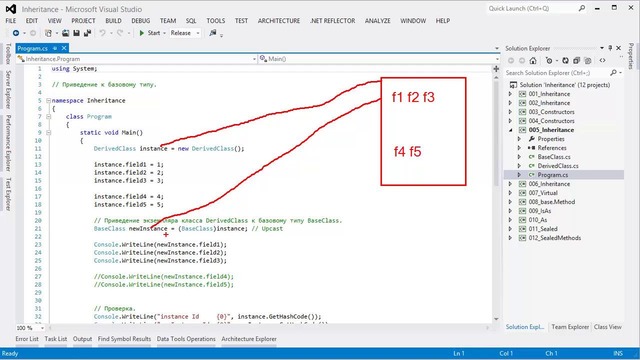Open the DEBUG menu
This screenshot has height=360, width=640.
coord(141,21)
